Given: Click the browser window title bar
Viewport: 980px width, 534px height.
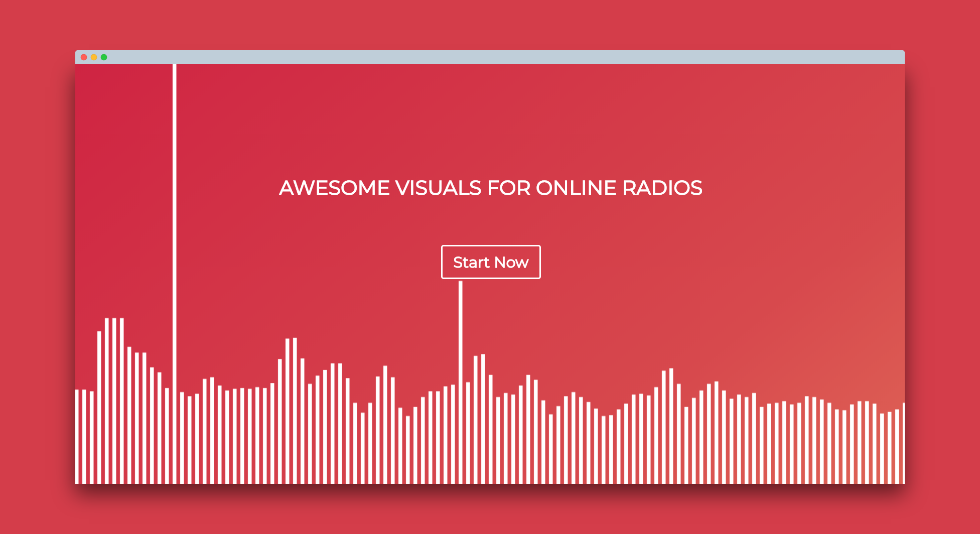Looking at the screenshot, I should pyautogui.click(x=452, y=57).
